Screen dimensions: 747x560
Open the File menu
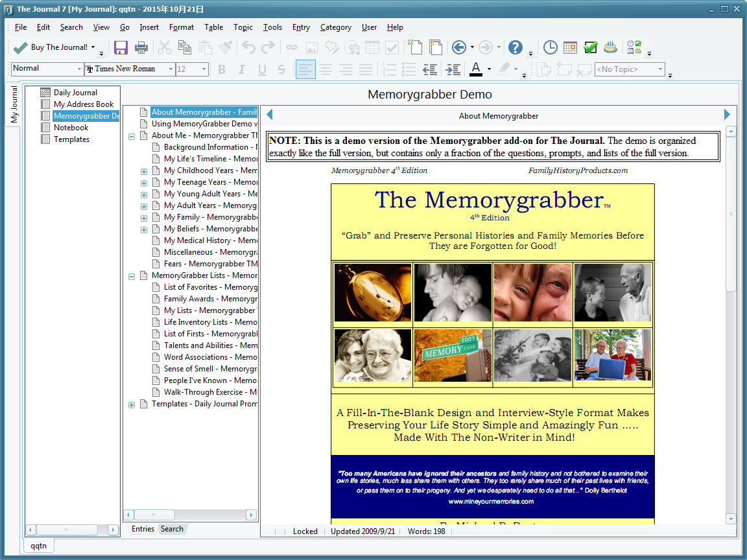click(21, 27)
